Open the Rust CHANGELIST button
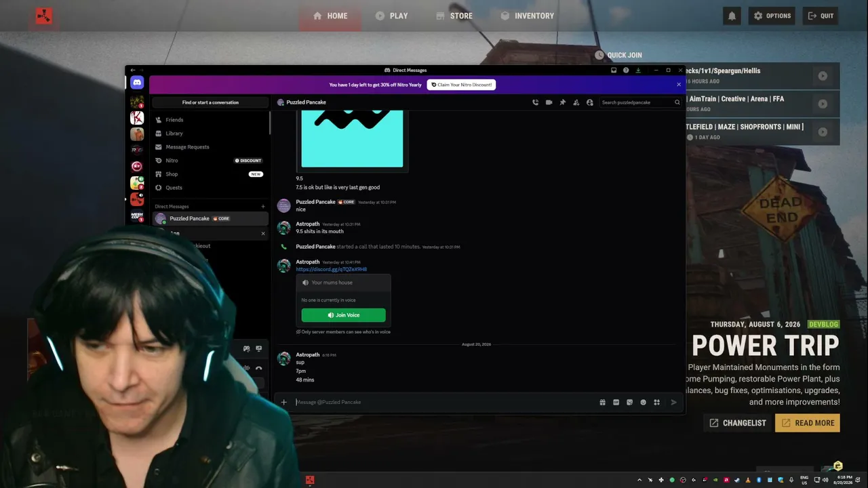 [737, 423]
